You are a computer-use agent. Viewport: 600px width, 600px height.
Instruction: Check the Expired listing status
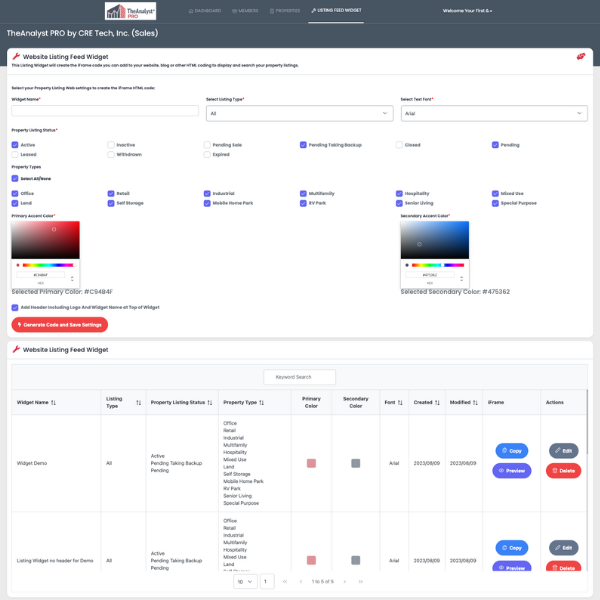[207, 155]
